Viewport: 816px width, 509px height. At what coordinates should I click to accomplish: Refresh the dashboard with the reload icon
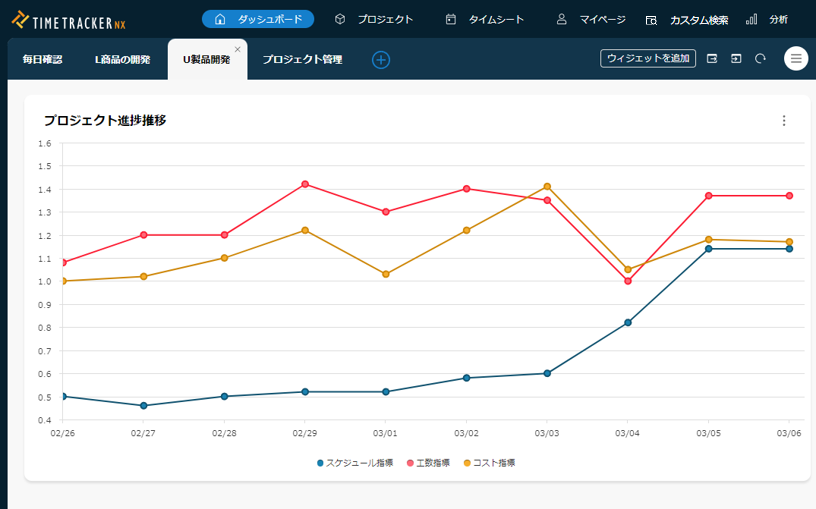click(x=760, y=58)
